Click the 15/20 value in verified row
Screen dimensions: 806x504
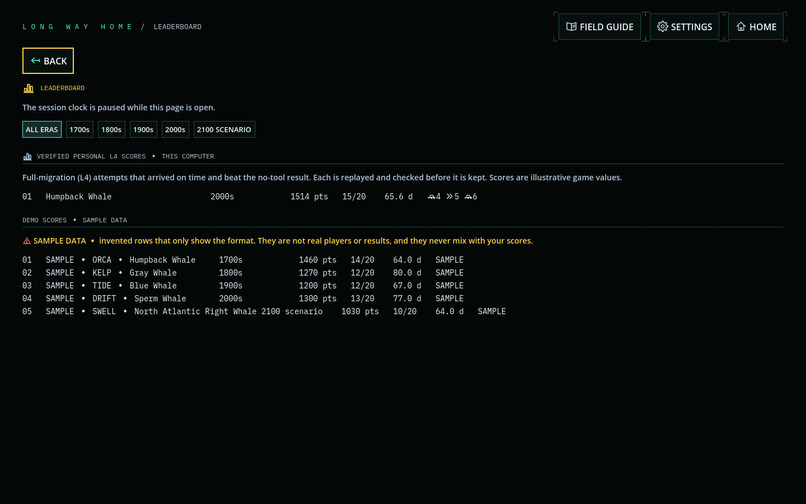pyautogui.click(x=354, y=196)
